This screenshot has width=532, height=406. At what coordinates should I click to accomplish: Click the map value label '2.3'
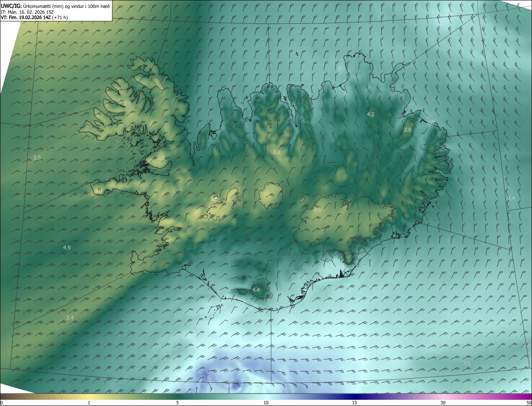161,158
